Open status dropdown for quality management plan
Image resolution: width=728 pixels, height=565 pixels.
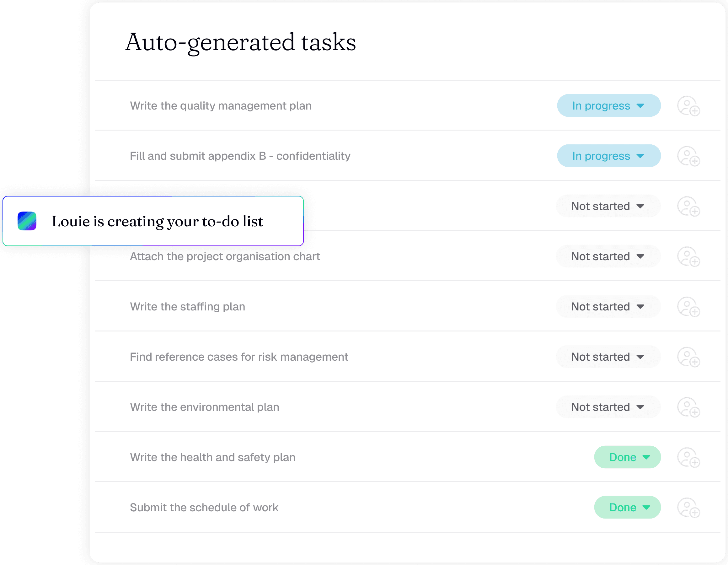click(608, 106)
